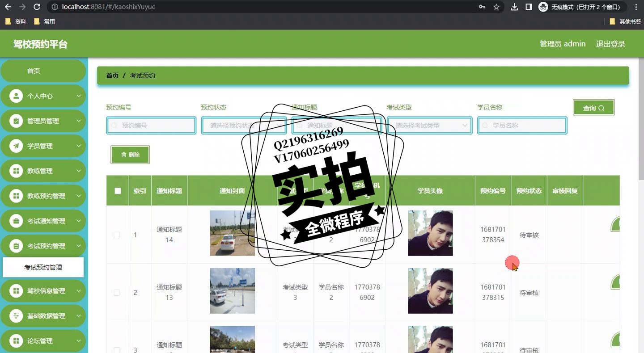The image size is (644, 353).
Task: Click the 索引 column header
Action: pos(140,191)
